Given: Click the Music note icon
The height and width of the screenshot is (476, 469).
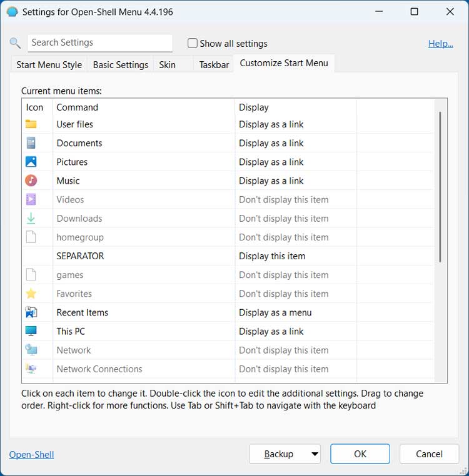Looking at the screenshot, I should click(x=31, y=181).
